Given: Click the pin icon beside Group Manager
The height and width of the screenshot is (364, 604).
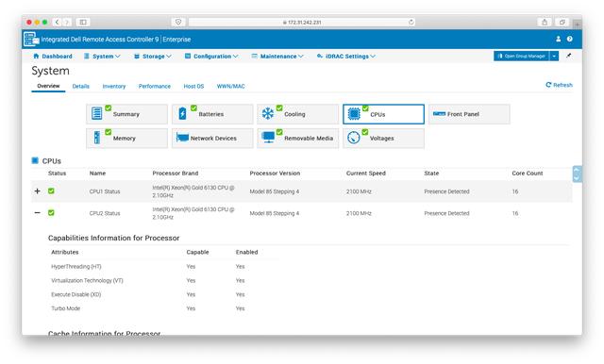Looking at the screenshot, I should tap(568, 56).
